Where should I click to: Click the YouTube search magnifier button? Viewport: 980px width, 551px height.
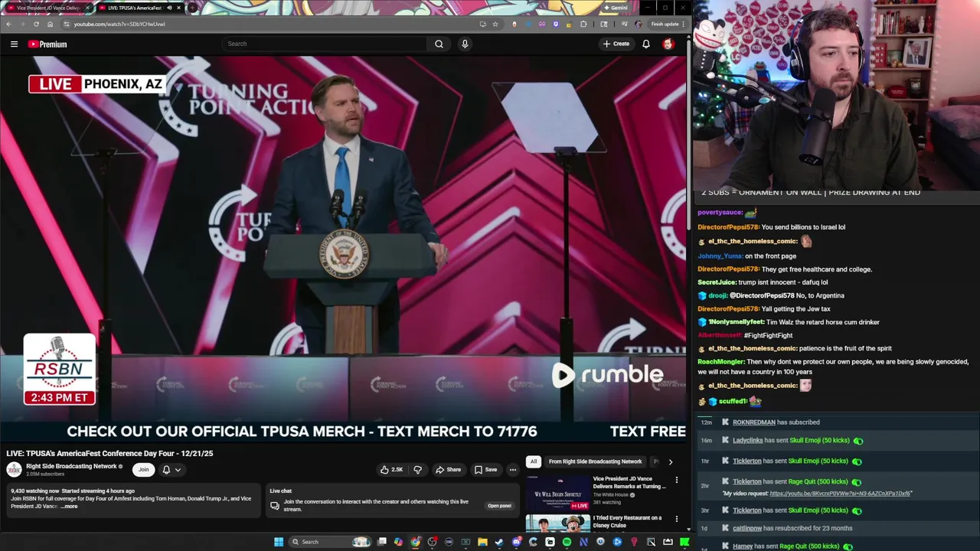point(439,44)
